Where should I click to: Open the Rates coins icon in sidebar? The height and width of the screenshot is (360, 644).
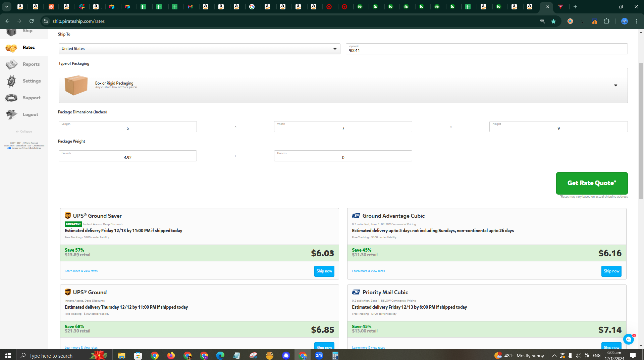click(11, 48)
